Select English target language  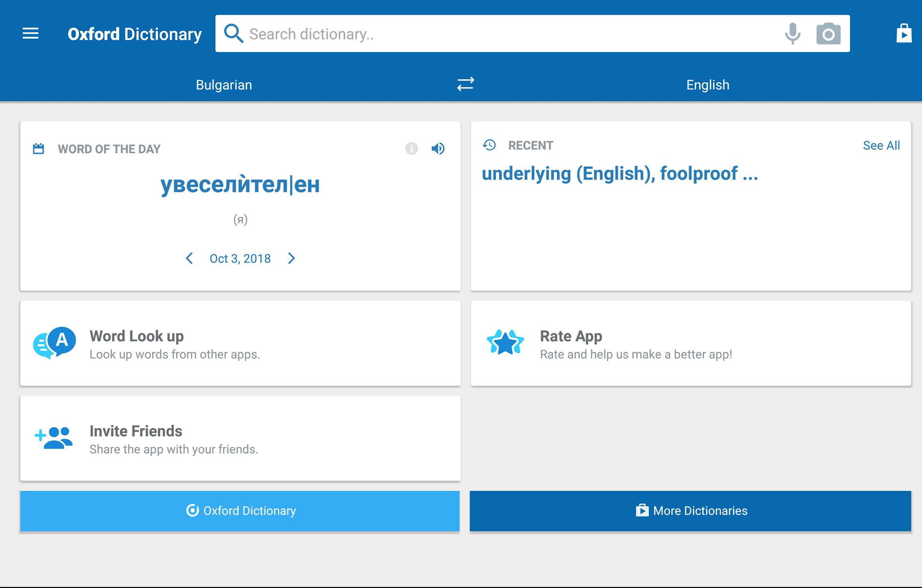(x=708, y=85)
